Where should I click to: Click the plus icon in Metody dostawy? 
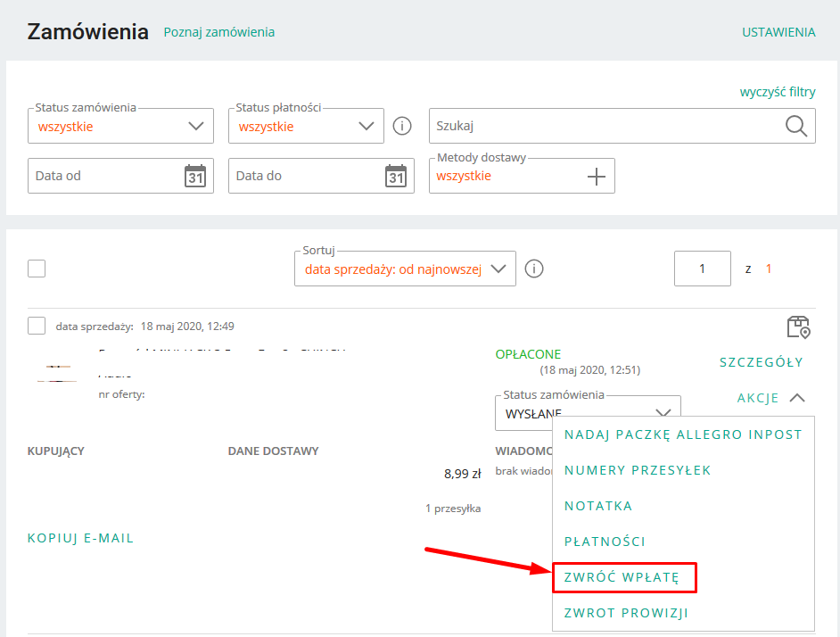596,177
